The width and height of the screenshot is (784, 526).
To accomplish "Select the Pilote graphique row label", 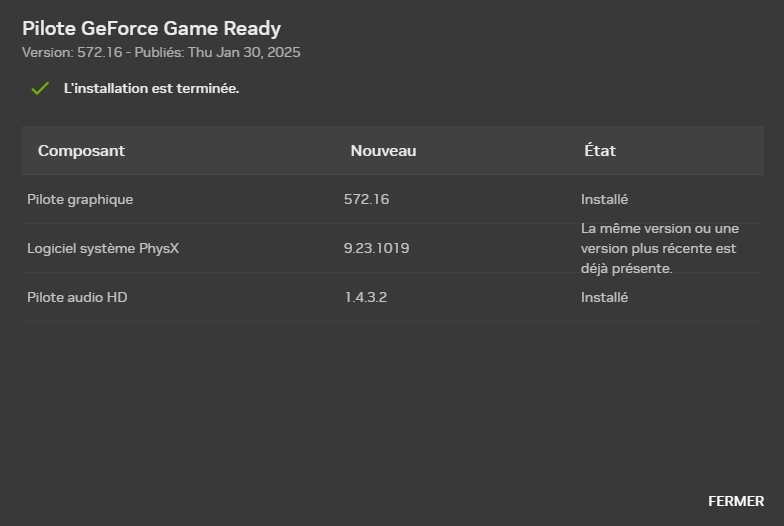I will [80, 199].
